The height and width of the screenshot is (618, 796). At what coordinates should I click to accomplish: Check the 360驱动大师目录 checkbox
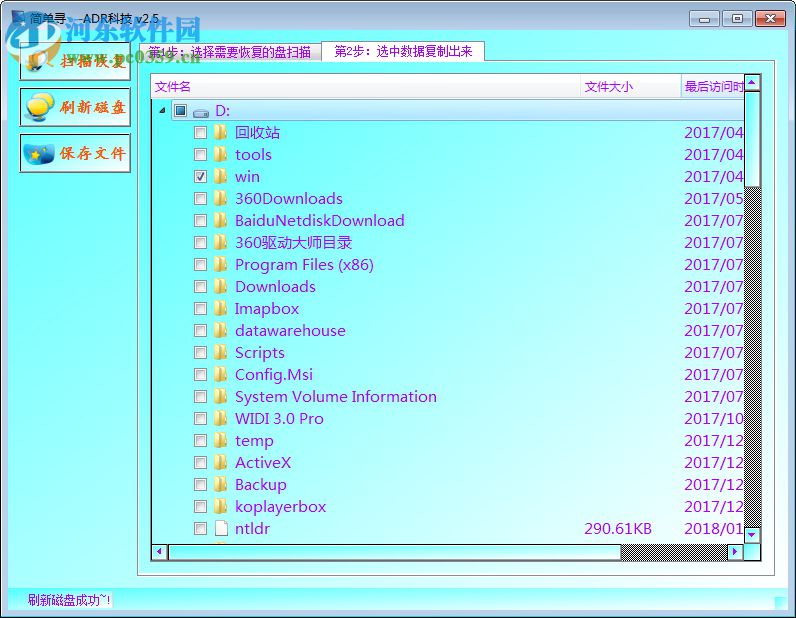coord(201,243)
